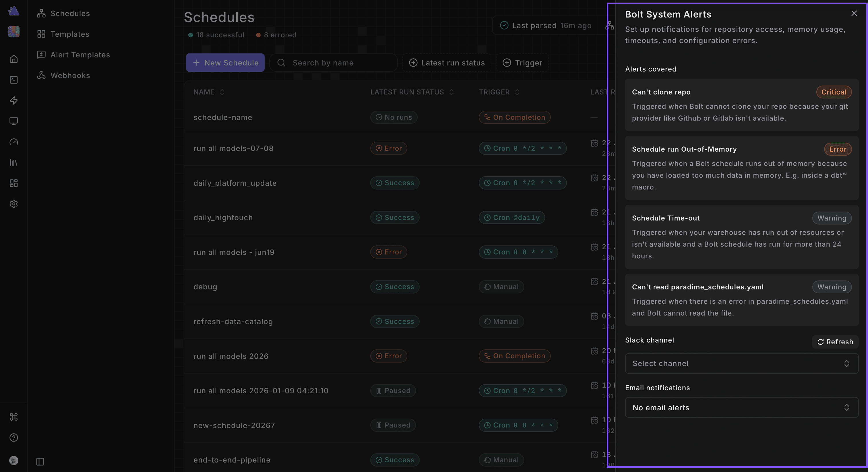Click the Cron @daily trigger badge
Screen dimensions: 868x472
click(511, 217)
